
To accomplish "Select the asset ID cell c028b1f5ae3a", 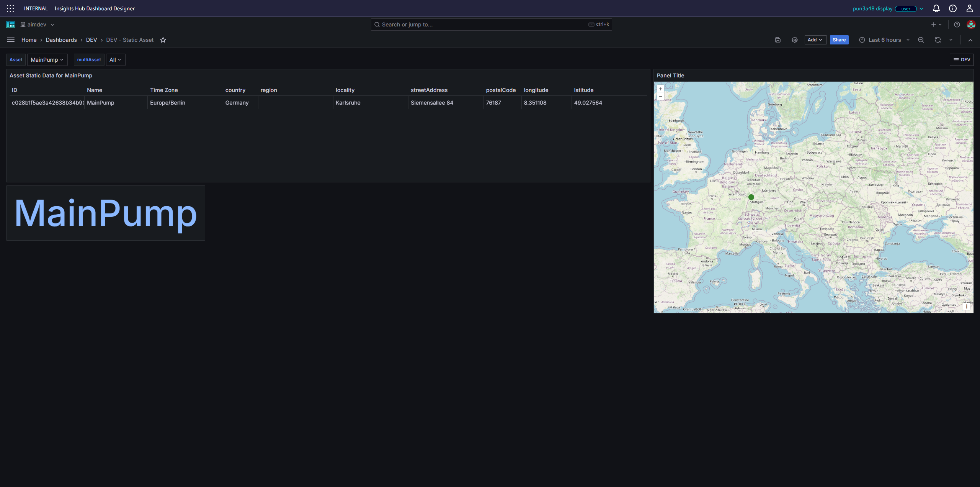I will (x=47, y=103).
